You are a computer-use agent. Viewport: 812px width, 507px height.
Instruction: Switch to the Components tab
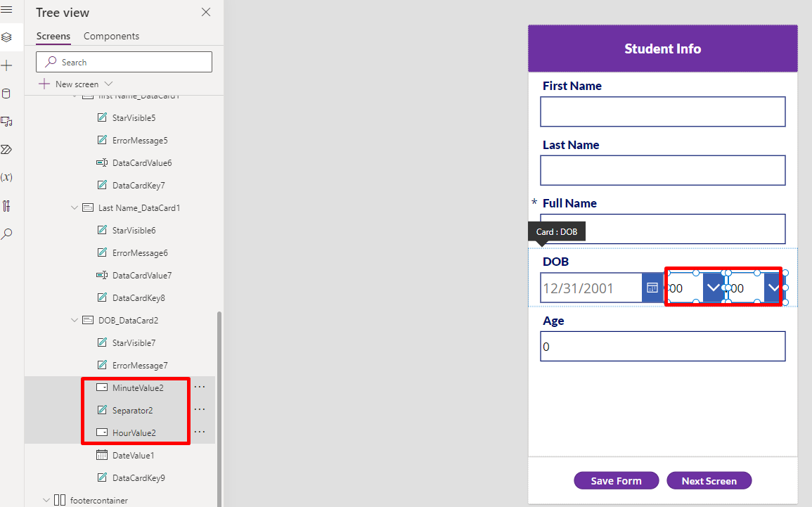pyautogui.click(x=111, y=36)
